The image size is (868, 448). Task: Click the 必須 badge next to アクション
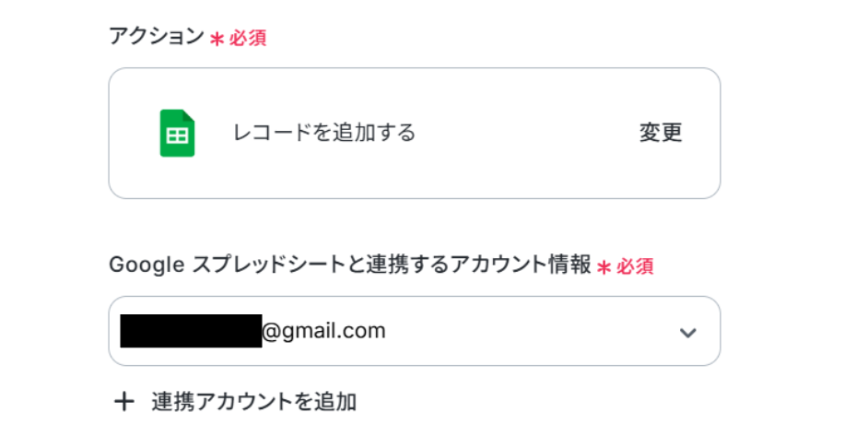(x=248, y=40)
